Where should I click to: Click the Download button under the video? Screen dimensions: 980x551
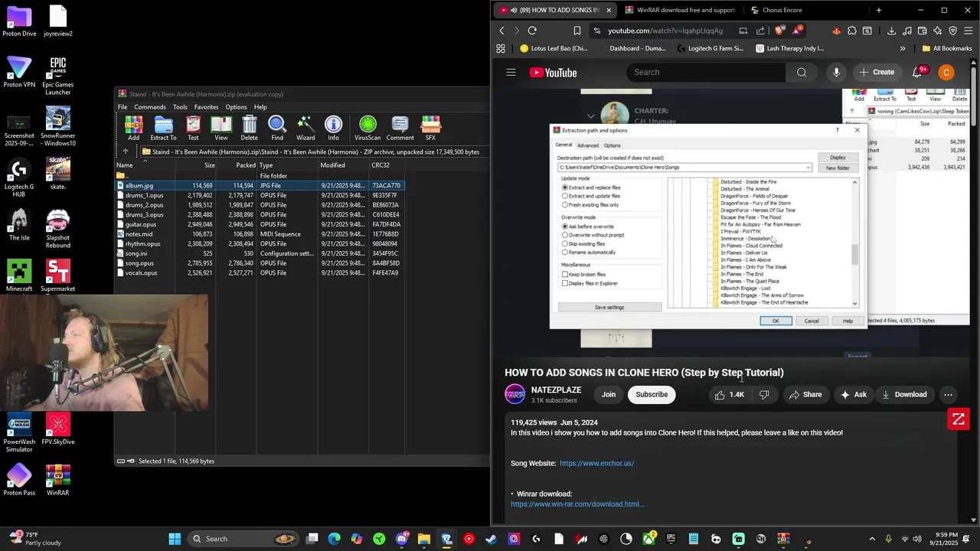coord(904,395)
